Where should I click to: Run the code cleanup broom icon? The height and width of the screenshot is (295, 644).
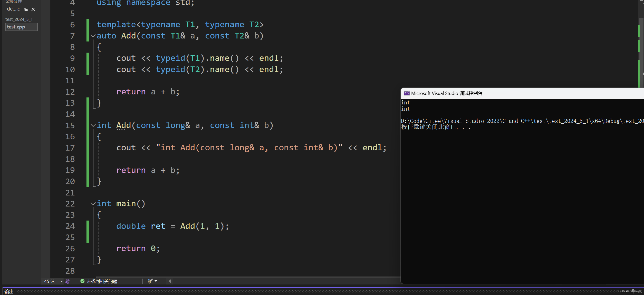(x=150, y=281)
